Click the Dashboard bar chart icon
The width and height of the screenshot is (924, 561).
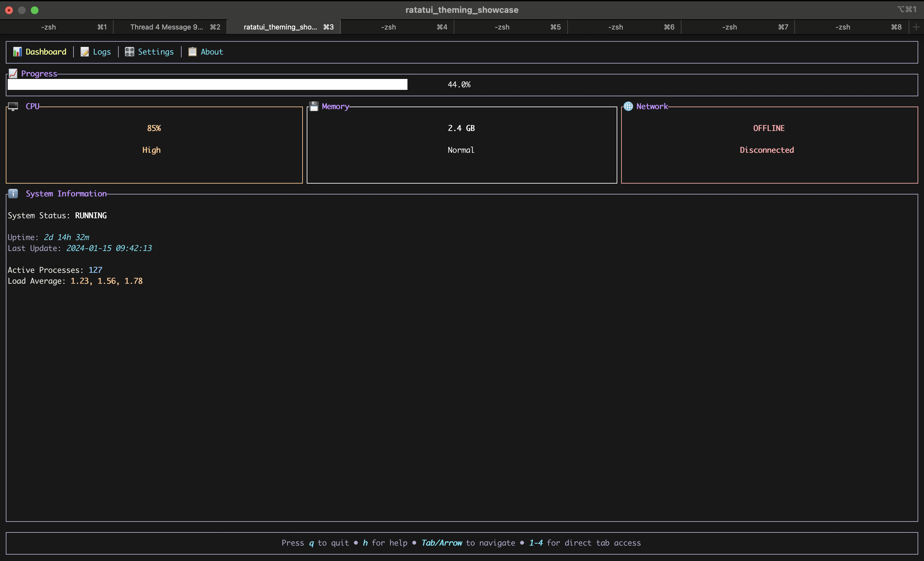pos(17,52)
